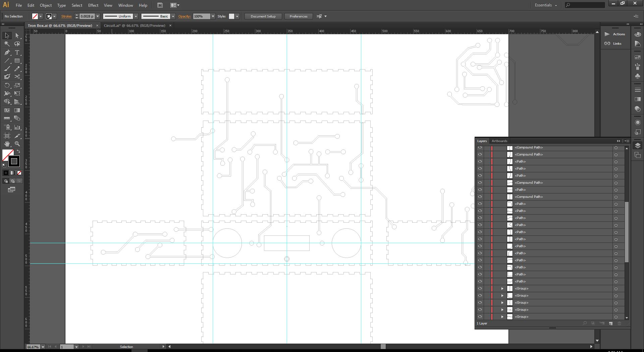Open the Basic brush definition dropdown
This screenshot has height=352, width=644.
(x=173, y=16)
